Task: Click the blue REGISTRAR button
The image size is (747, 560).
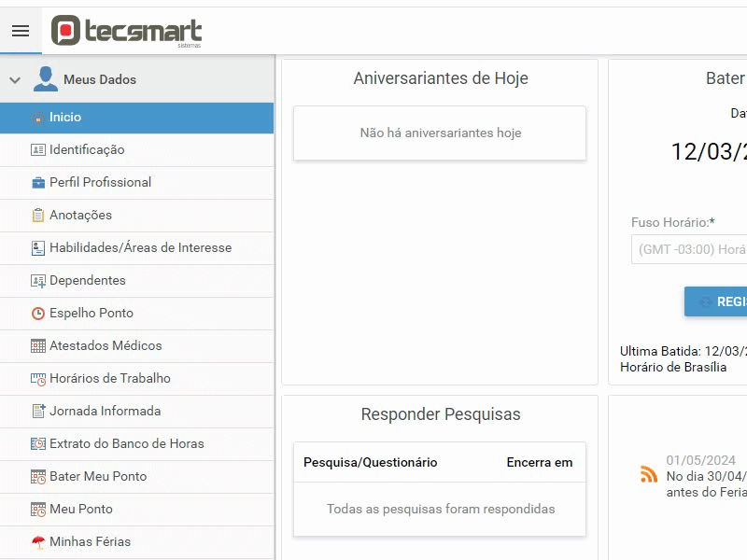Action: [x=715, y=301]
